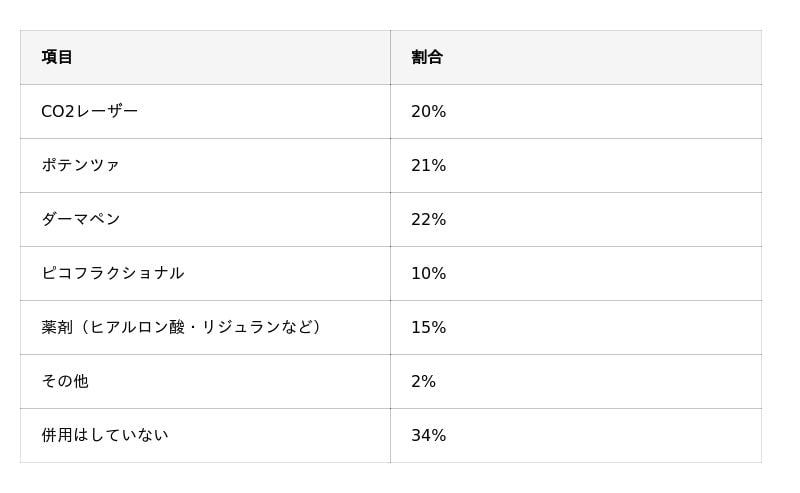Viewport: 800px width, 493px height.
Task: Click the 割合 column header
Action: point(427,57)
